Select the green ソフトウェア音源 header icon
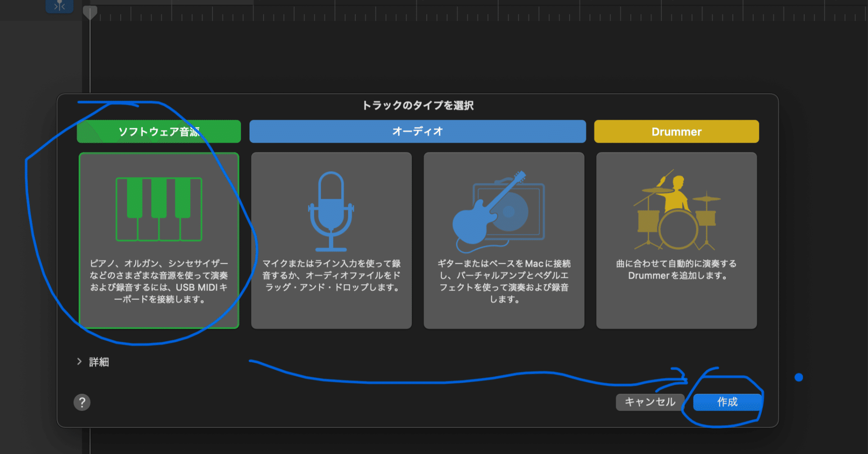Screen dimensions: 868x454 tap(159, 131)
